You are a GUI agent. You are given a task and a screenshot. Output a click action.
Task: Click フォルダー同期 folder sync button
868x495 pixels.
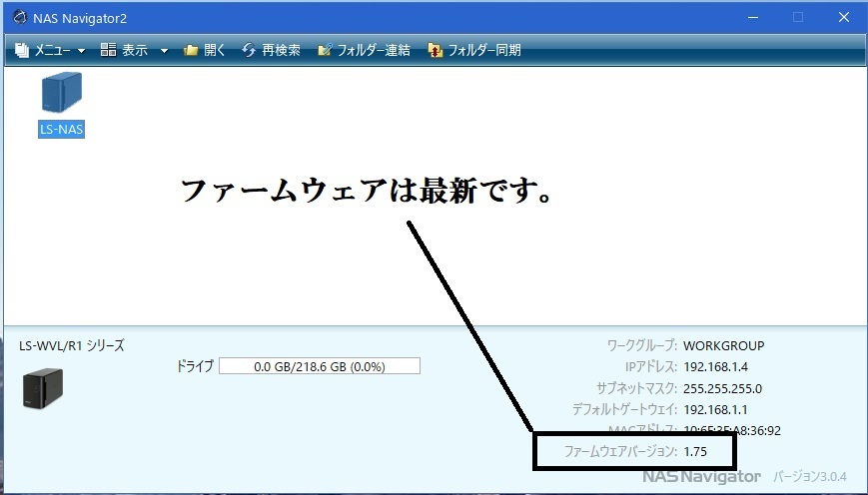point(474,50)
